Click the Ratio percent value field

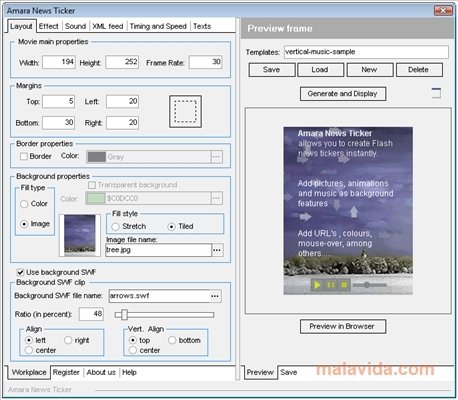click(91, 314)
